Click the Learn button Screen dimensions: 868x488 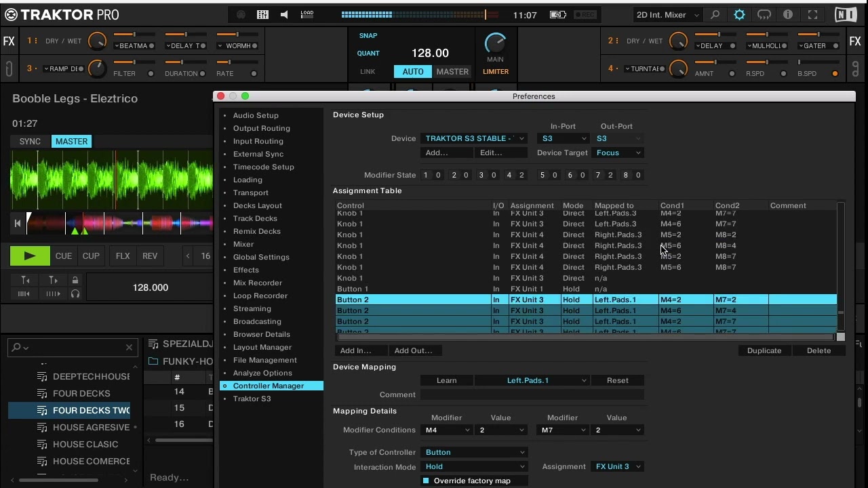click(x=446, y=380)
